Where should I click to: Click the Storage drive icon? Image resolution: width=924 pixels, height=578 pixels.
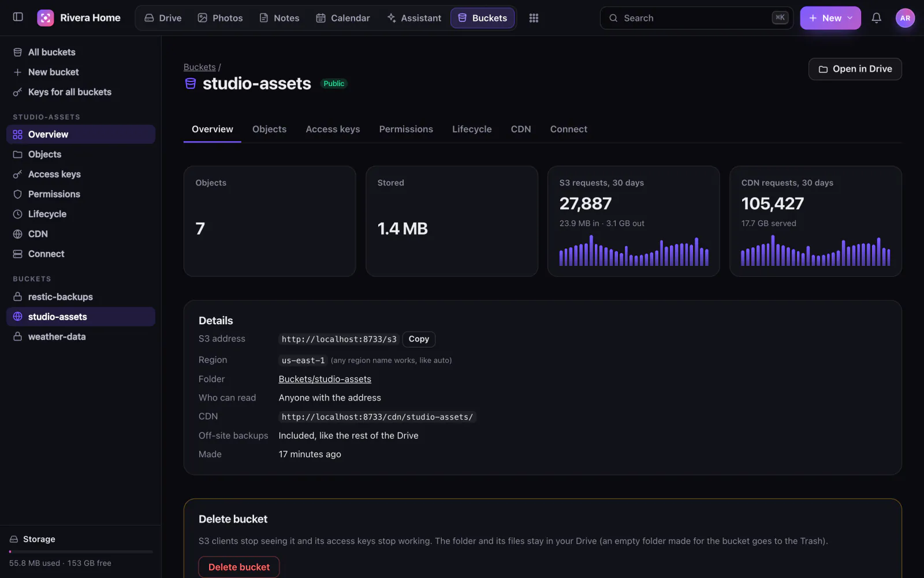14,539
